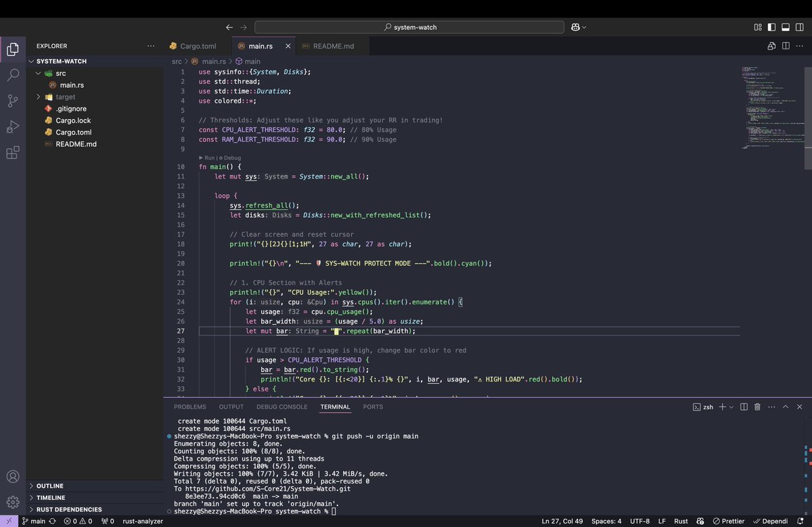Click the editor minimap preview
812x527 pixels.
(771, 108)
